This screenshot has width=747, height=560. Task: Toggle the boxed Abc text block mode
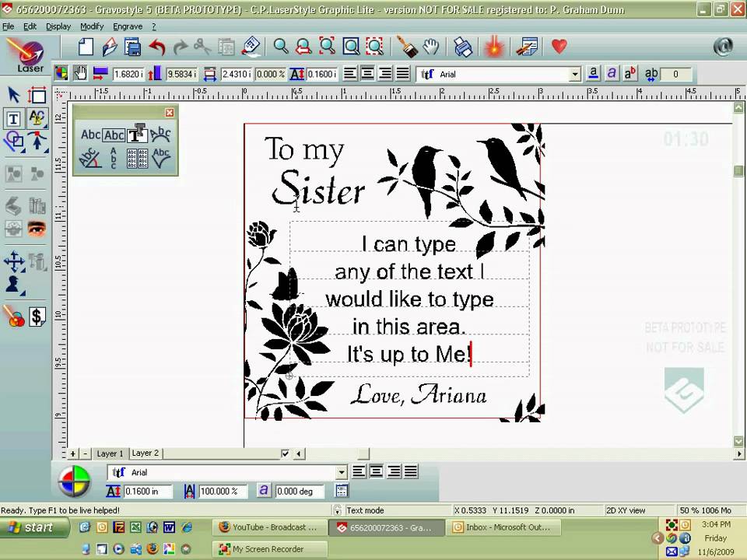click(114, 135)
